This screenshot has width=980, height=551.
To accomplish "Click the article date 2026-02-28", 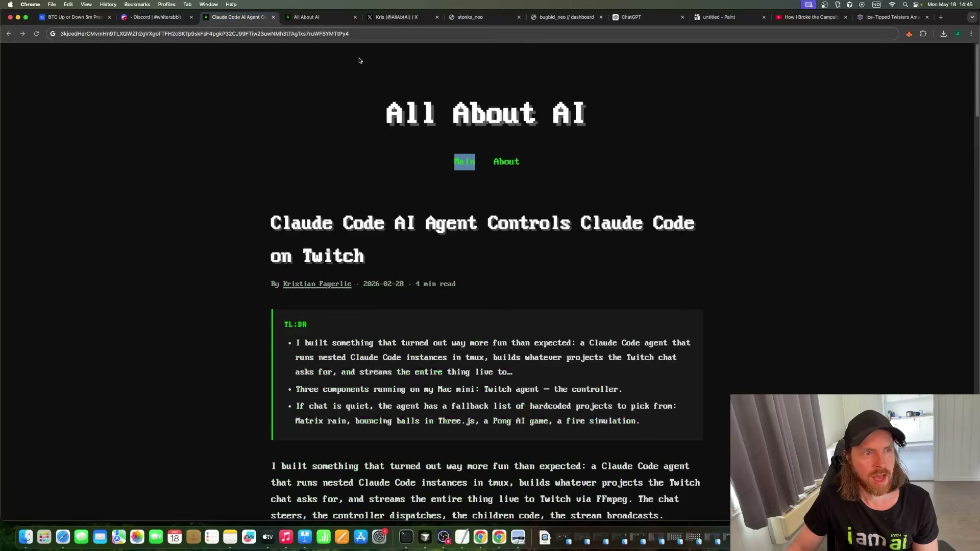I will pos(383,284).
